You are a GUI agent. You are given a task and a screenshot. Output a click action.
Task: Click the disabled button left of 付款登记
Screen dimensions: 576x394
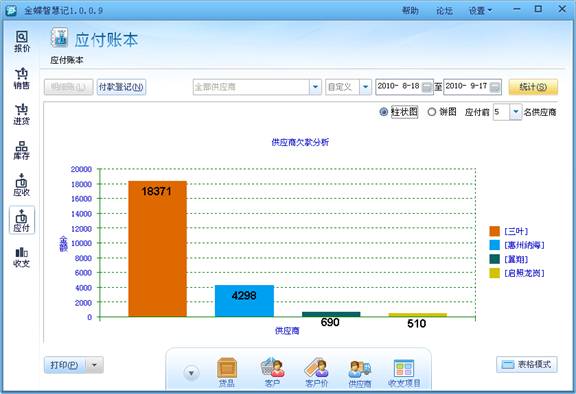(x=68, y=87)
